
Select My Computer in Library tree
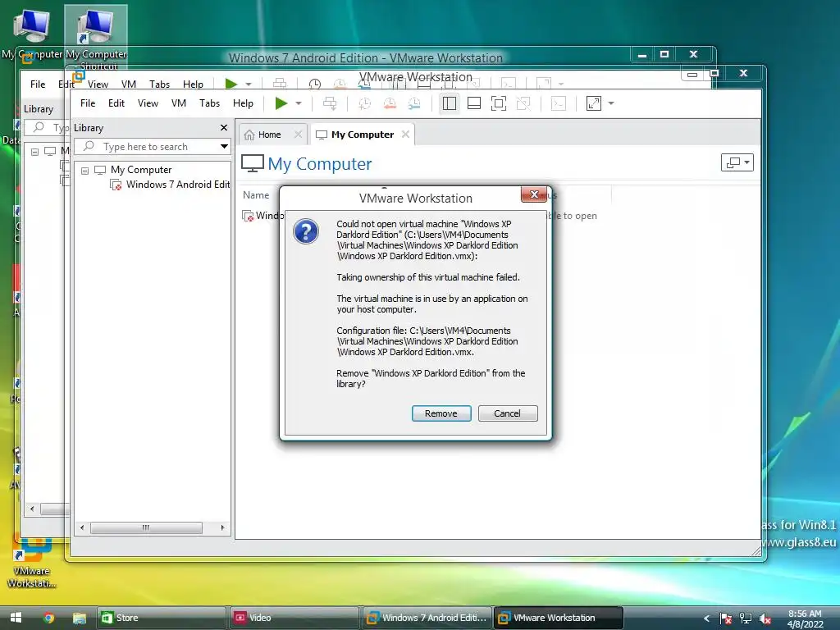[141, 170]
